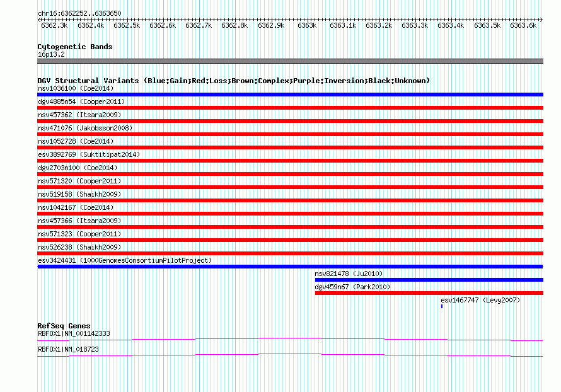The height and width of the screenshot is (392, 561).
Task: Click the chr16:6362252..6363650 region label
Action: coord(79,13)
